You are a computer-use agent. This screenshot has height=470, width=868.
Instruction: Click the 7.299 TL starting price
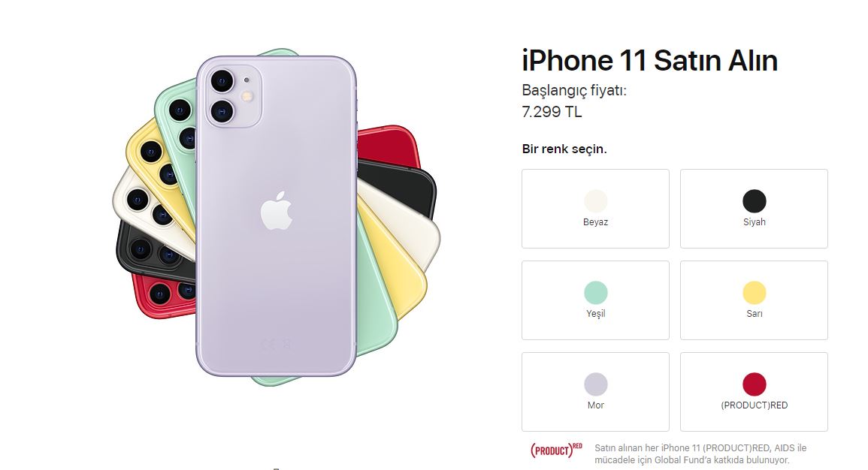point(552,112)
